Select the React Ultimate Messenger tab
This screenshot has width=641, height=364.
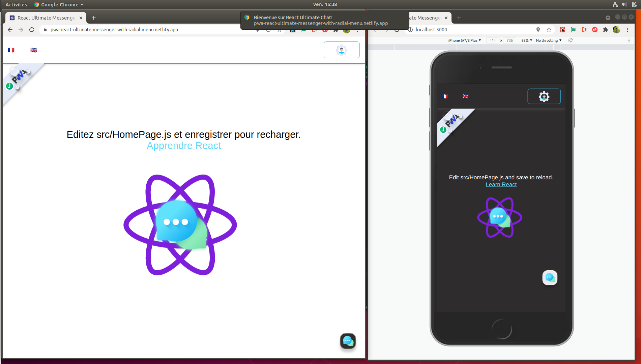[46, 18]
